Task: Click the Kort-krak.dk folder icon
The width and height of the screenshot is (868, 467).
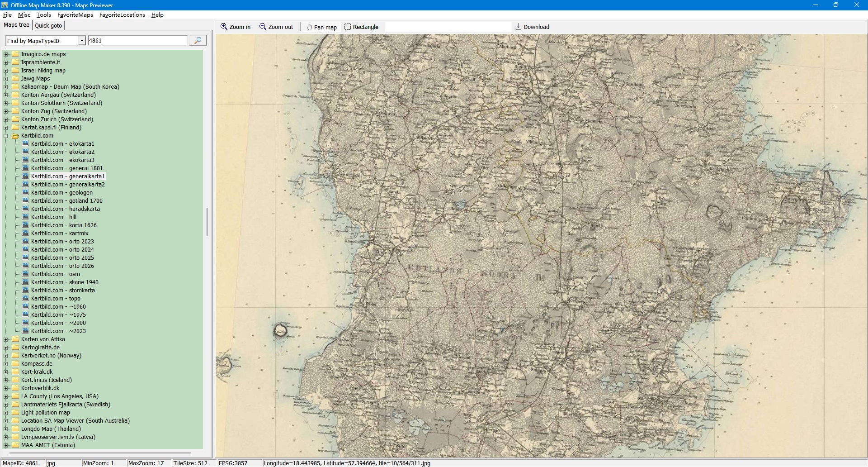Action: click(15, 372)
